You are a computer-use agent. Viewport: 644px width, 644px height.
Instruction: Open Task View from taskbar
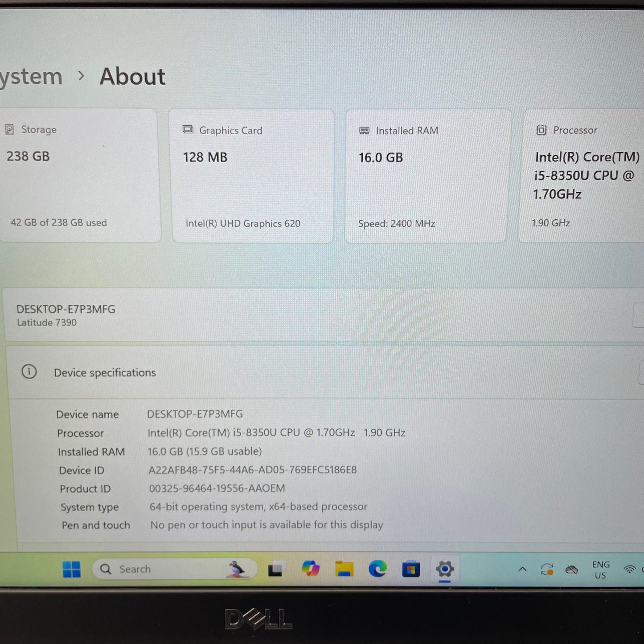tap(277, 569)
